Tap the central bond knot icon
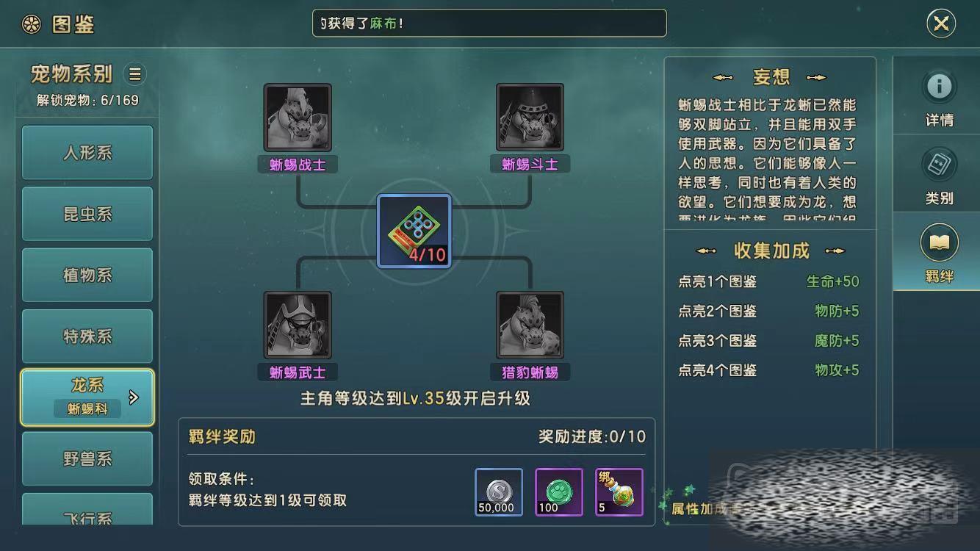The height and width of the screenshot is (551, 980). click(414, 231)
